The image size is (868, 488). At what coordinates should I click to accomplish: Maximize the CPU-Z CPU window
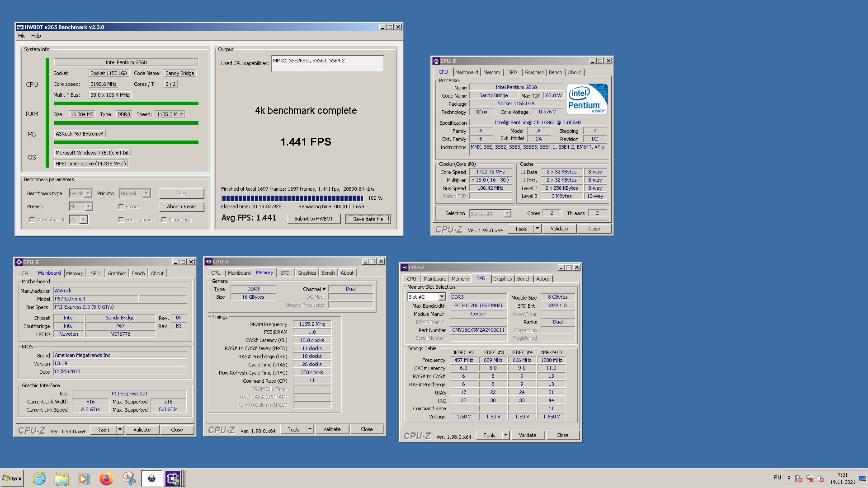(600, 61)
